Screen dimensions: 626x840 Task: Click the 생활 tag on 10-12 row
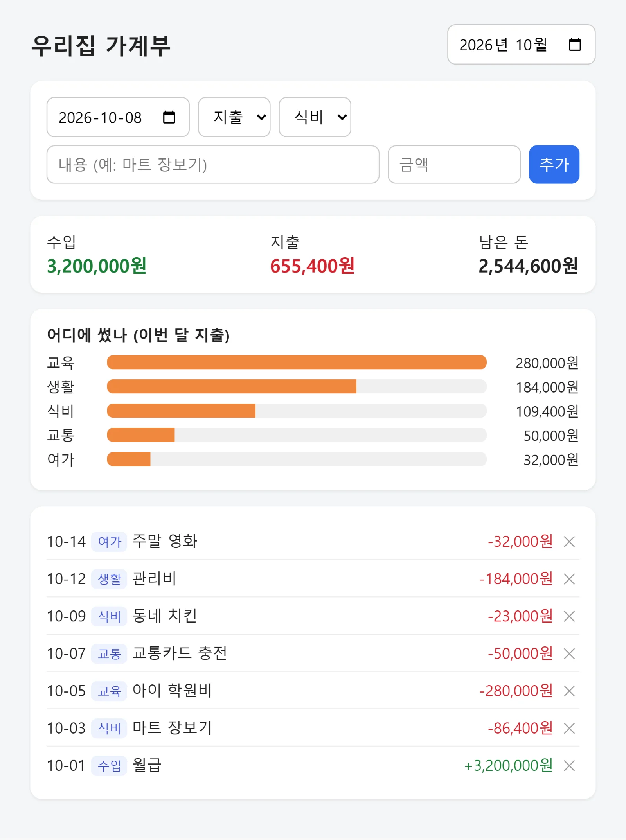coord(109,579)
